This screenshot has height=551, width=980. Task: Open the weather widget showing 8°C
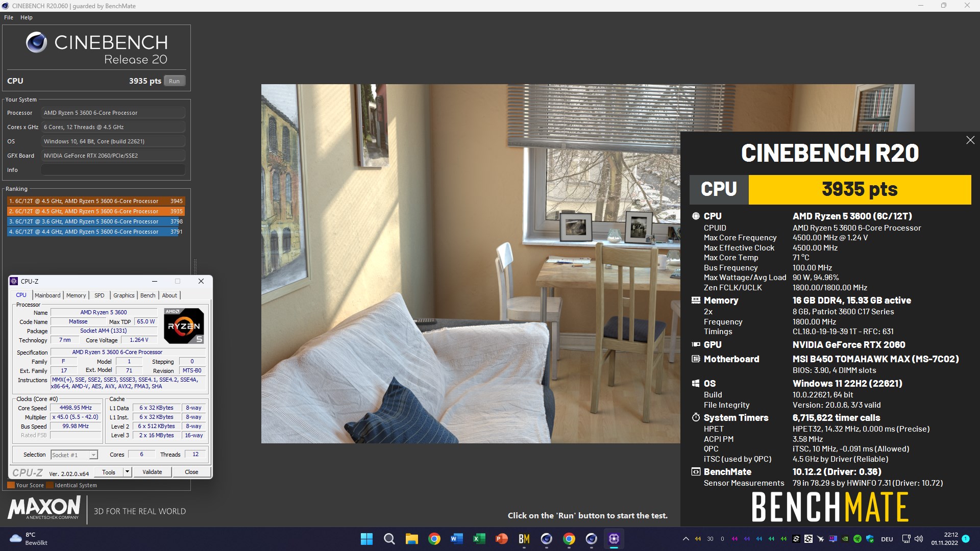28,539
